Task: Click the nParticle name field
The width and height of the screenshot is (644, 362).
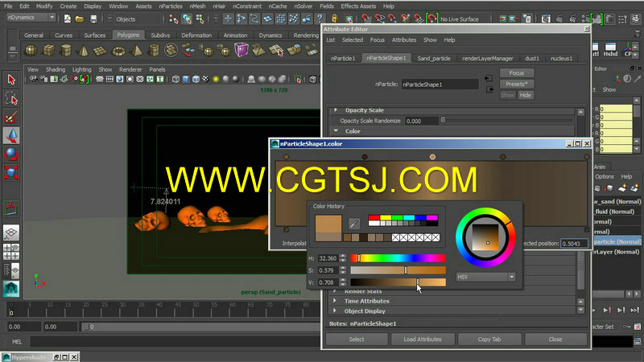Action: point(440,84)
